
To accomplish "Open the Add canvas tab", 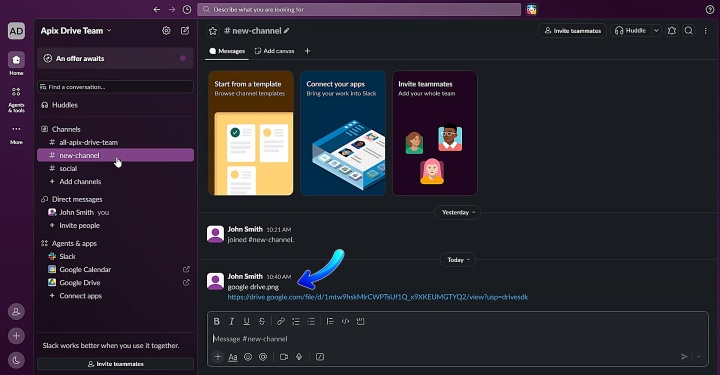I will [274, 51].
